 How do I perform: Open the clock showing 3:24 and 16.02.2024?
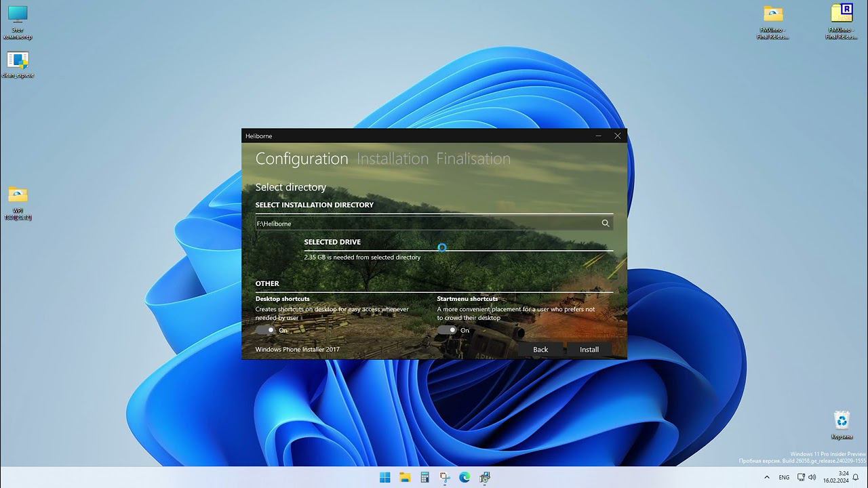(x=836, y=477)
